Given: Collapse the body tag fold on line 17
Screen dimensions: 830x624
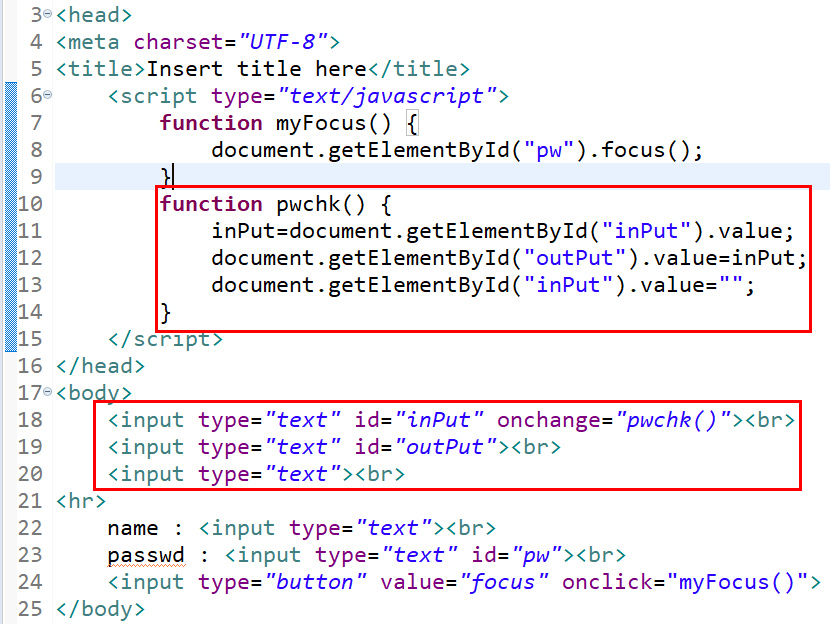Looking at the screenshot, I should tap(48, 392).
